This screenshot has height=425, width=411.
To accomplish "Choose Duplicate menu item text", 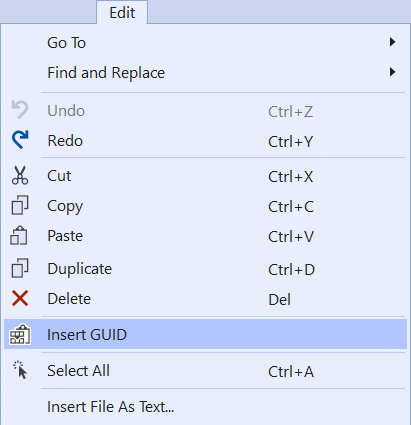I will tap(79, 269).
